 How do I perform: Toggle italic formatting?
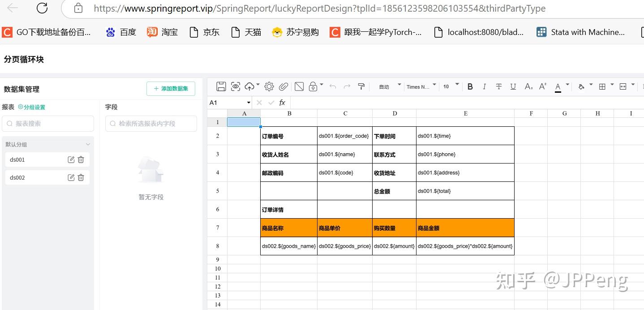click(x=484, y=86)
